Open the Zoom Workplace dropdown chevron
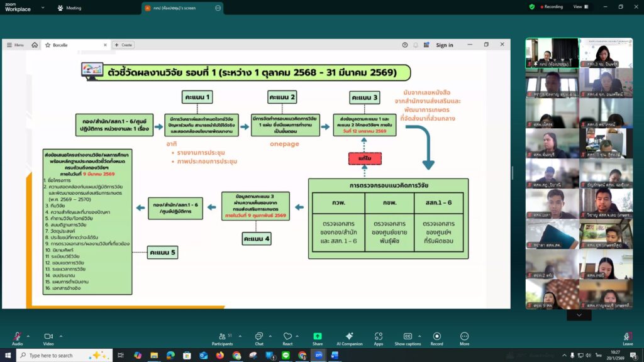This screenshot has width=644, height=362. tap(42, 8)
